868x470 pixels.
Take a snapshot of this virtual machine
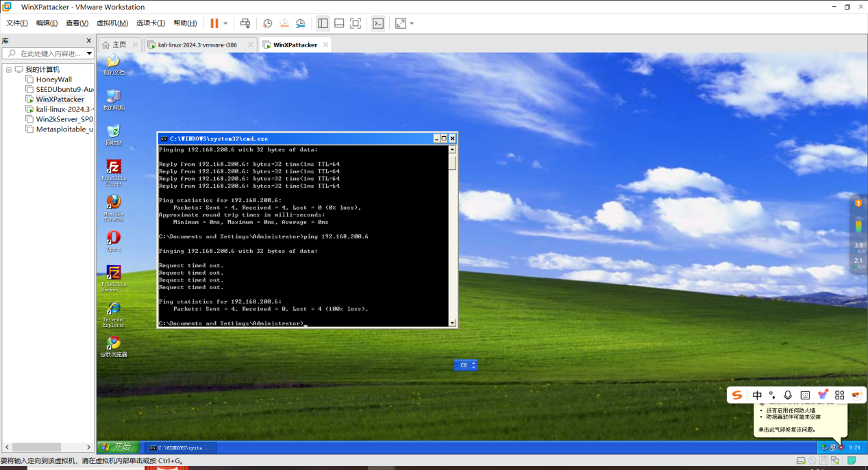click(x=268, y=23)
